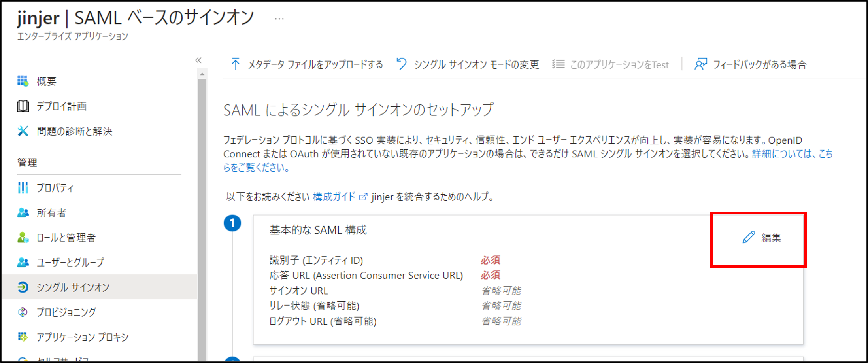Click the アプリケーション プロキシ icon
The image size is (868, 363).
point(23,337)
